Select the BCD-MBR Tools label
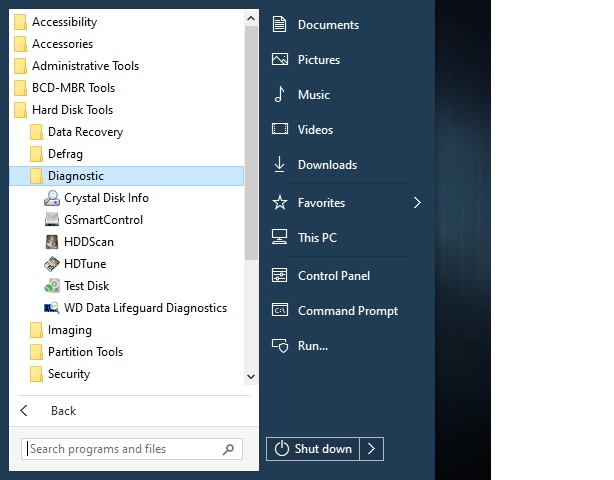The image size is (614, 480). click(74, 88)
